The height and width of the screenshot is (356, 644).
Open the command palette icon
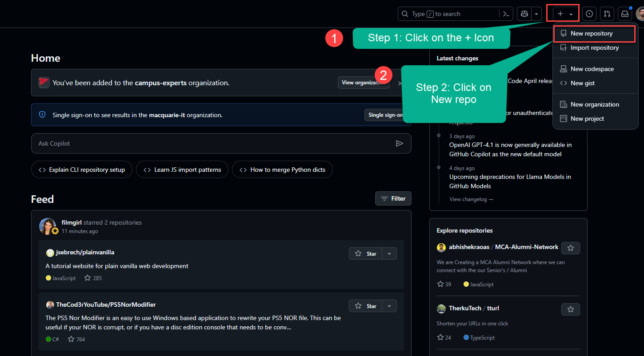click(506, 14)
